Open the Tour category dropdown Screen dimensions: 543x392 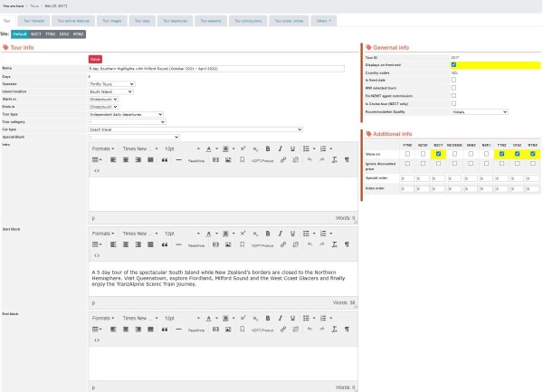tap(127, 122)
